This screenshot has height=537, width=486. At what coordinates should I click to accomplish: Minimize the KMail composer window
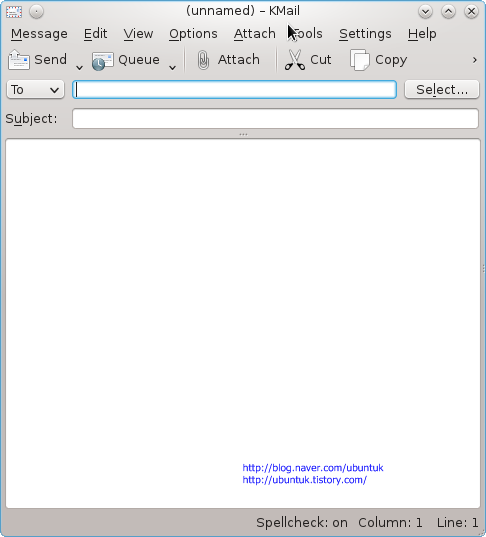(x=425, y=12)
